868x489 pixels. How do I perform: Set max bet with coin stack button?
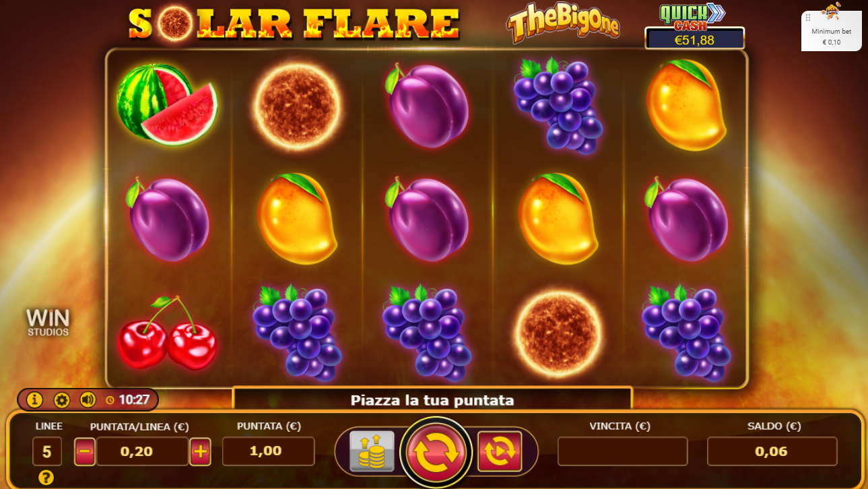click(x=372, y=451)
